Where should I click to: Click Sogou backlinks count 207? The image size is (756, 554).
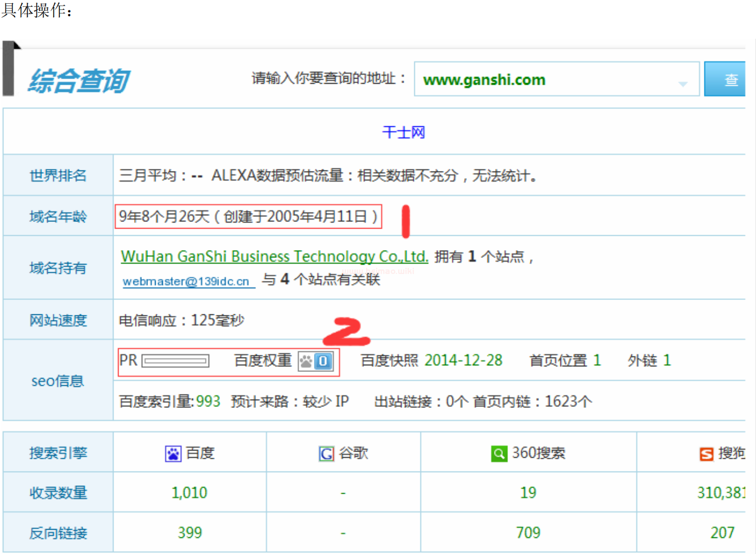click(x=722, y=533)
